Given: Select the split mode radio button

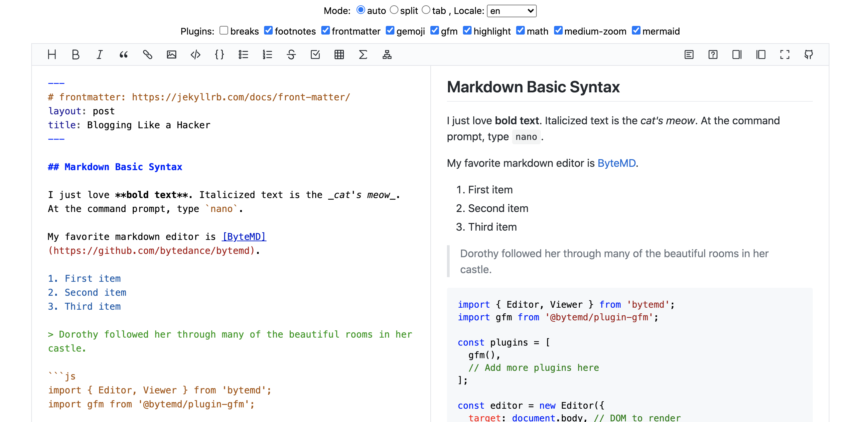Looking at the screenshot, I should click(x=394, y=10).
